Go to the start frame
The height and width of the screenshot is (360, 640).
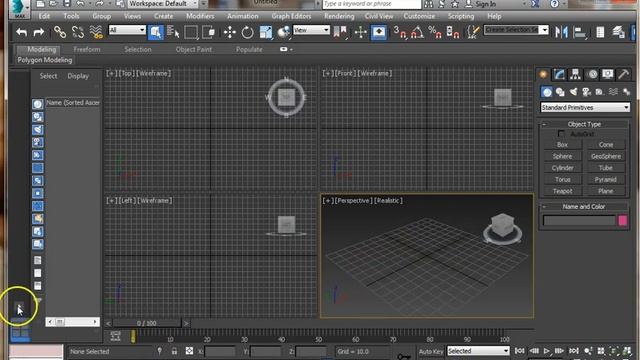click(520, 351)
